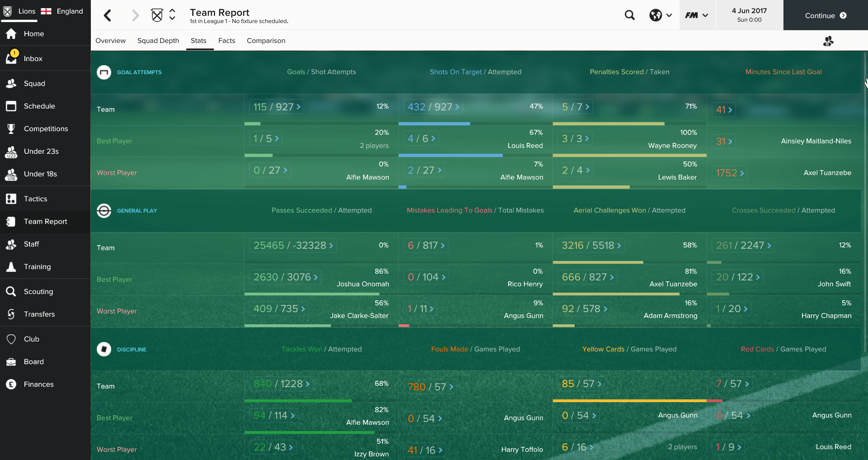Open Scouting magnifier icon

click(11, 292)
